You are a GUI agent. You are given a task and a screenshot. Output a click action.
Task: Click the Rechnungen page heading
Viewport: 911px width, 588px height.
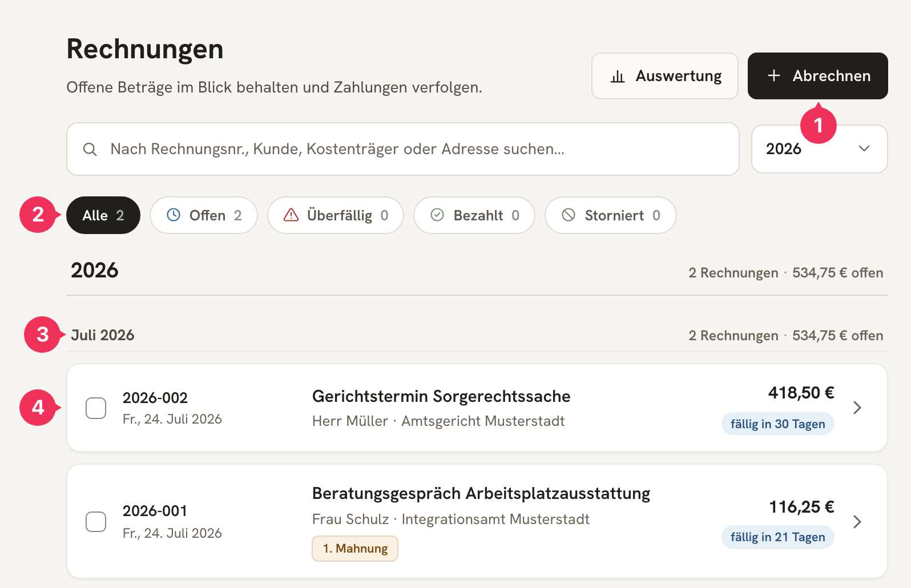coord(145,49)
